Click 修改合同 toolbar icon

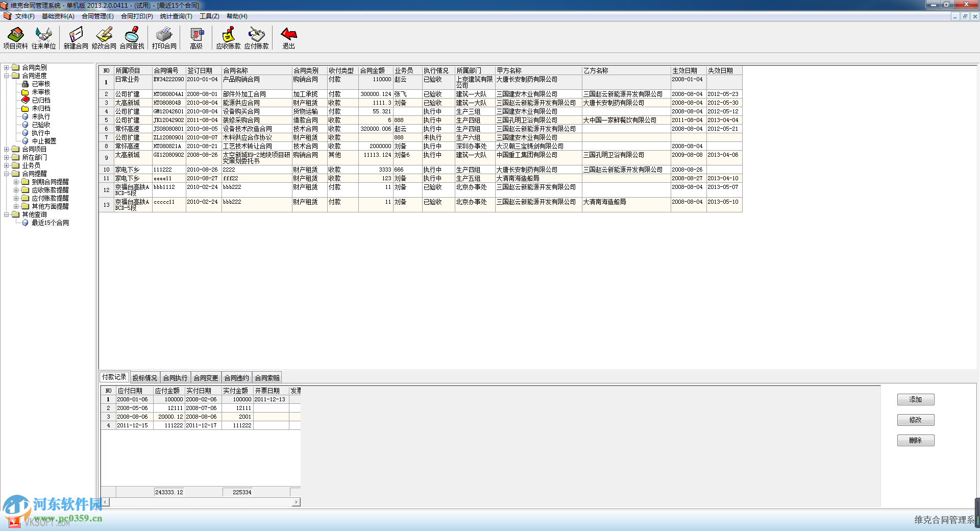[x=104, y=38]
